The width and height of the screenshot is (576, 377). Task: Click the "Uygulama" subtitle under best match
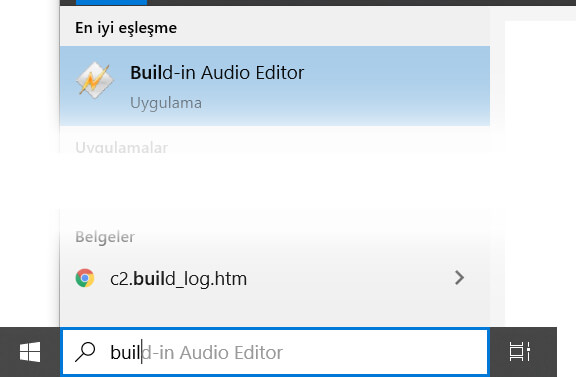coord(166,103)
